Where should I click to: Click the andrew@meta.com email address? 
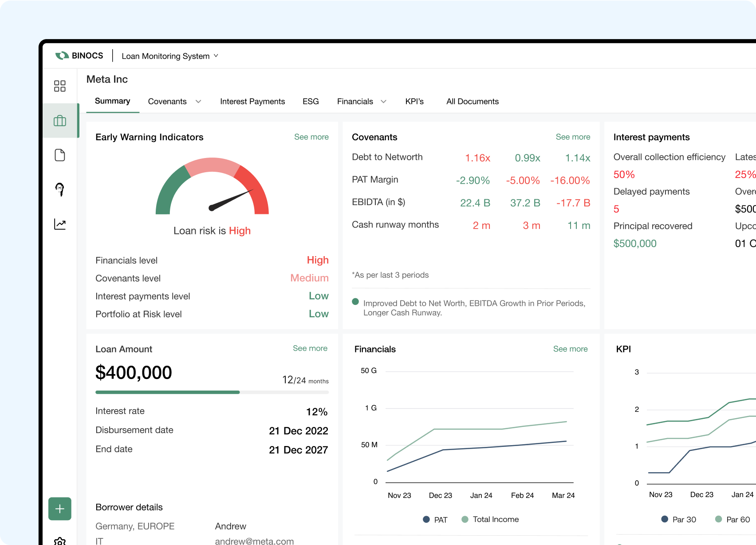click(254, 541)
